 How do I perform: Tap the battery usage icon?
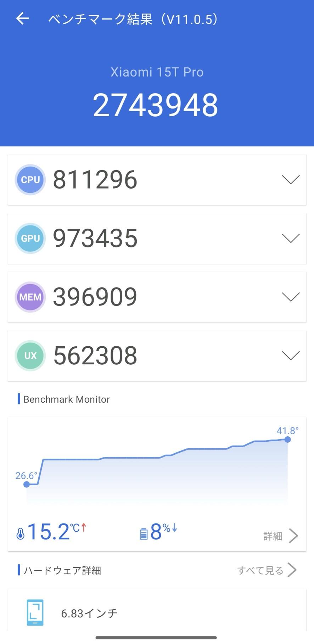(x=143, y=533)
